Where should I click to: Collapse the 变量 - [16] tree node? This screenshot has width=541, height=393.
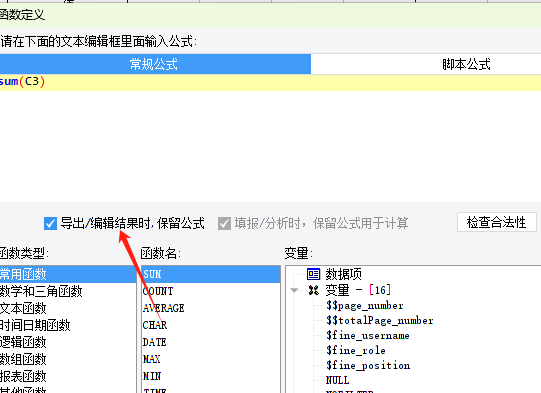pyautogui.click(x=294, y=290)
